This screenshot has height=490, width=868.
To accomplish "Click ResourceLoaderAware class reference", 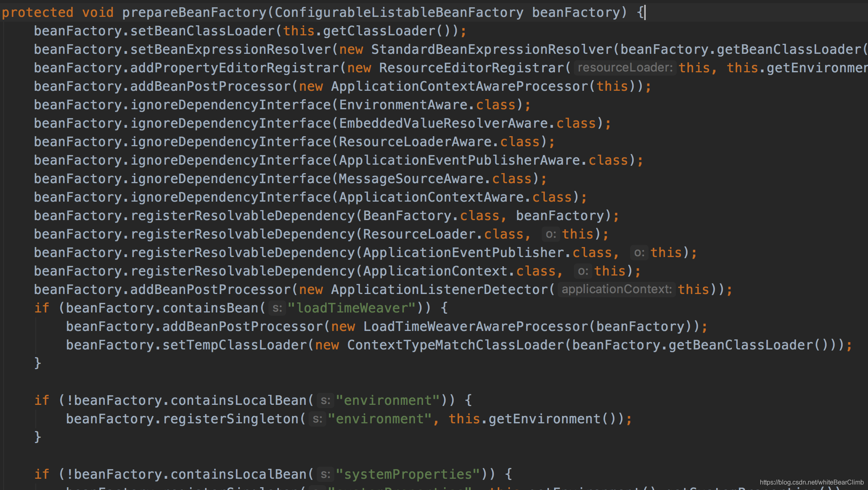I will pyautogui.click(x=415, y=142).
